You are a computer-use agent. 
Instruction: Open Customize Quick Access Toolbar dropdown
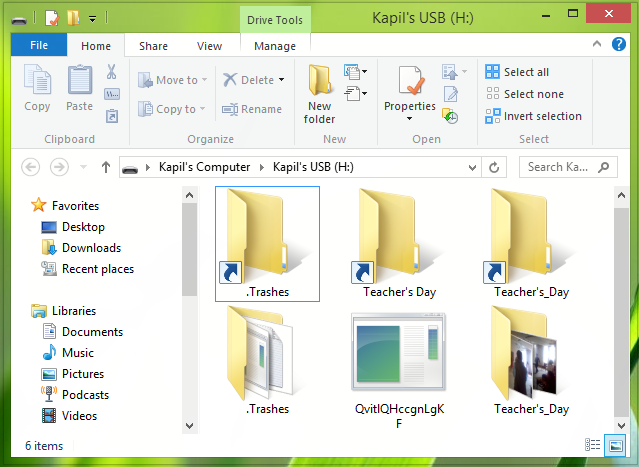coord(93,18)
